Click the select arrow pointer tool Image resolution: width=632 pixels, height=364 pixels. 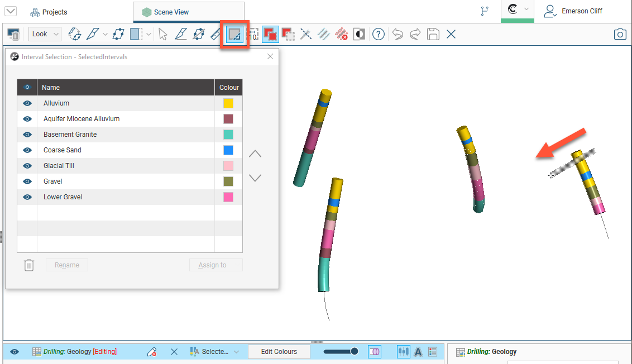pos(162,35)
